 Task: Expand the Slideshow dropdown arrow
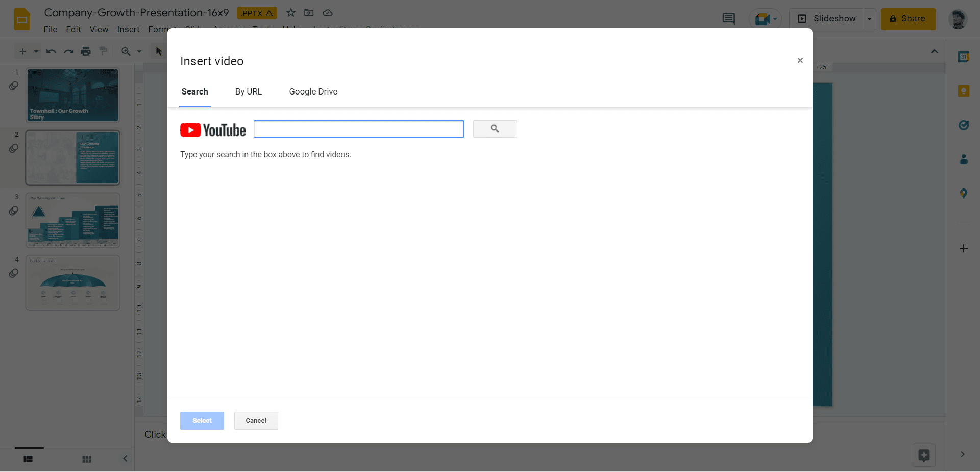(x=869, y=19)
